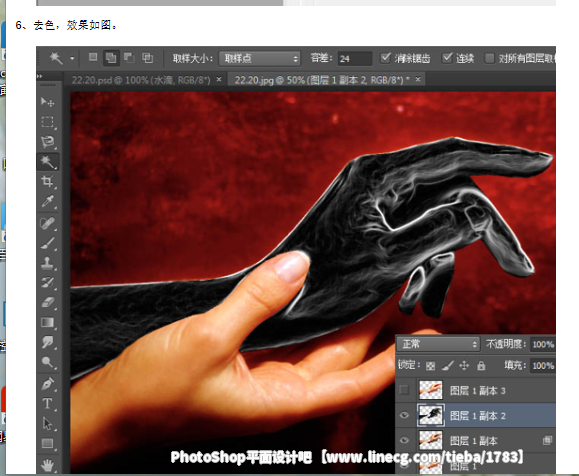
Task: Enable 对所有图层取样 checkbox
Action: point(490,58)
